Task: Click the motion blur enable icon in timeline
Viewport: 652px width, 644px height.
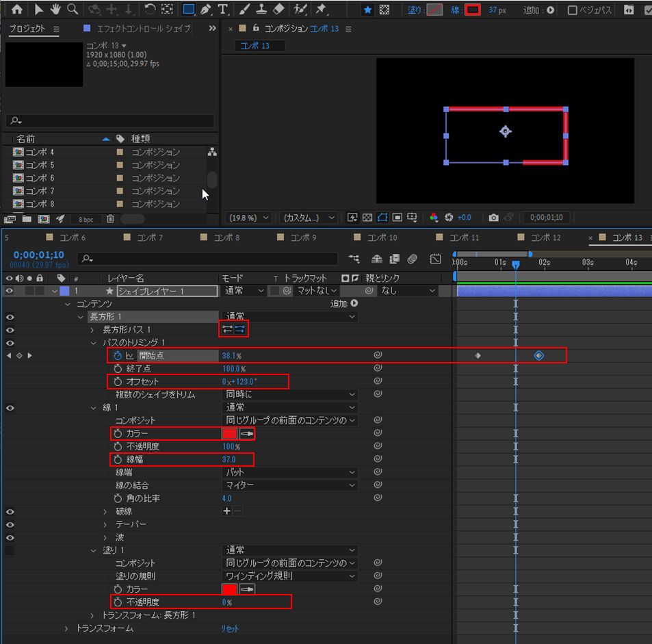Action: click(x=412, y=259)
